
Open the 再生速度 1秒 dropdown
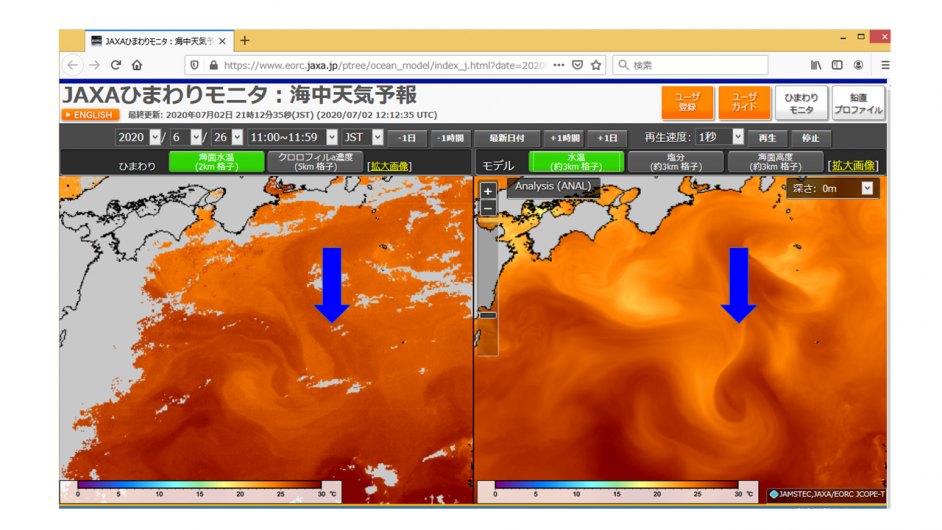[x=720, y=137]
